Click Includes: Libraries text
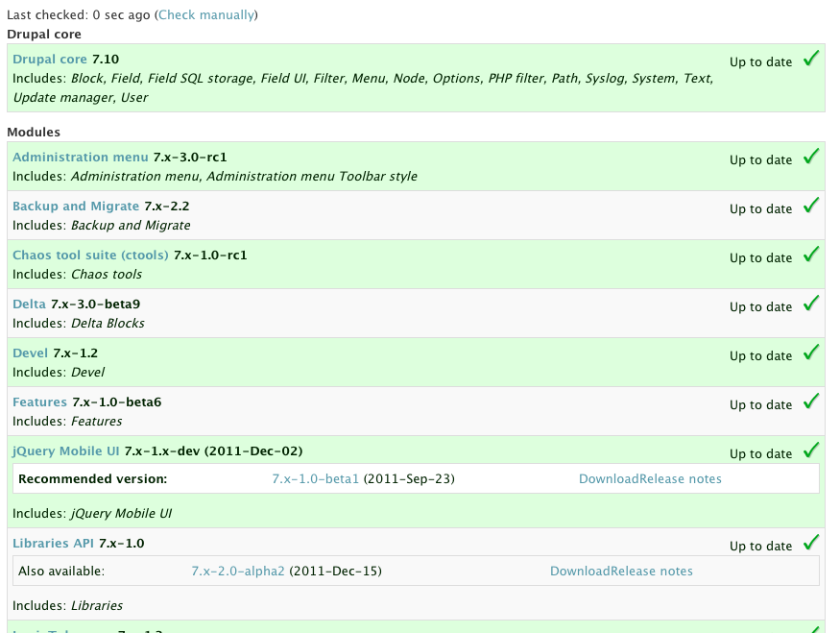Image resolution: width=840 pixels, height=633 pixels. point(68,606)
